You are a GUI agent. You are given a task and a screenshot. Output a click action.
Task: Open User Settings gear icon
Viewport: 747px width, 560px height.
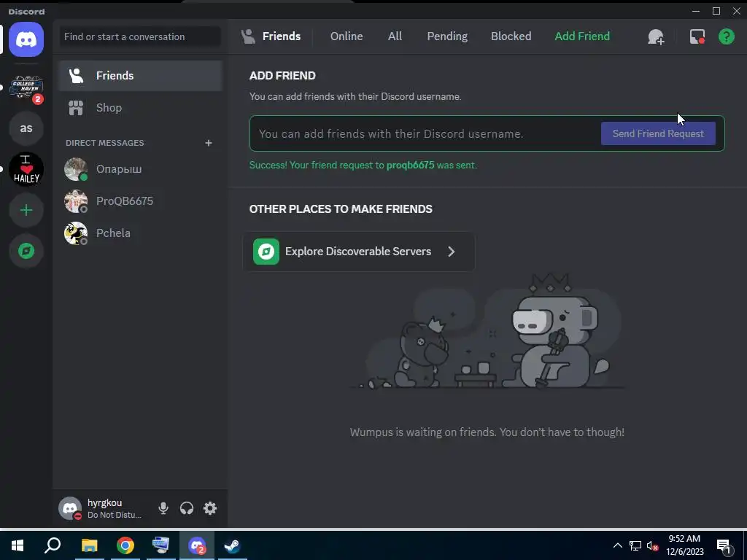[x=210, y=508]
